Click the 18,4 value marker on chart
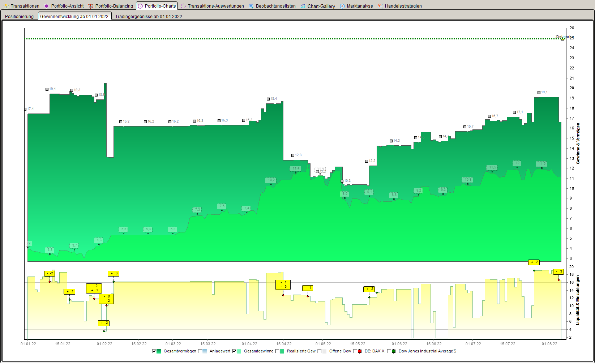This screenshot has width=595, height=364. click(x=268, y=99)
